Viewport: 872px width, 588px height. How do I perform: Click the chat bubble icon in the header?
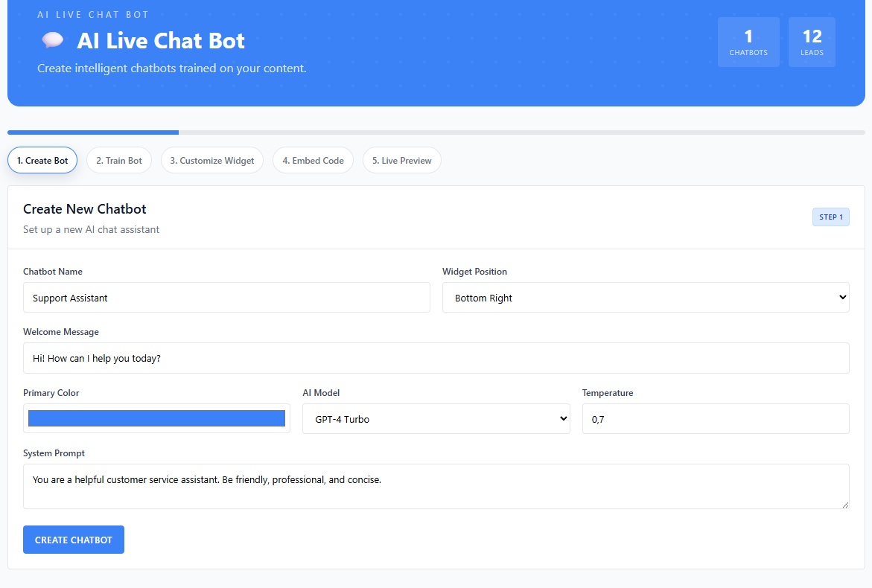[x=52, y=40]
